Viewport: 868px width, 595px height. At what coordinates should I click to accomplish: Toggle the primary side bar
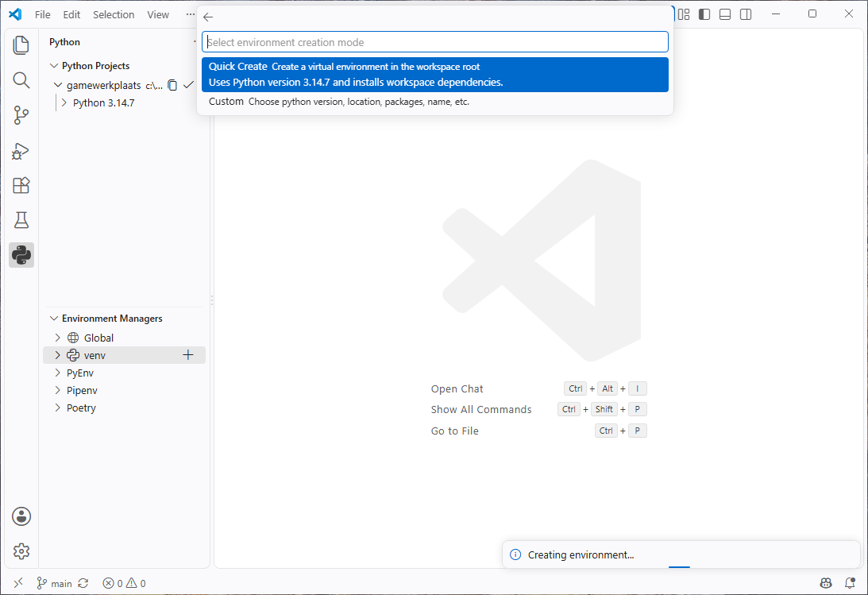(704, 14)
